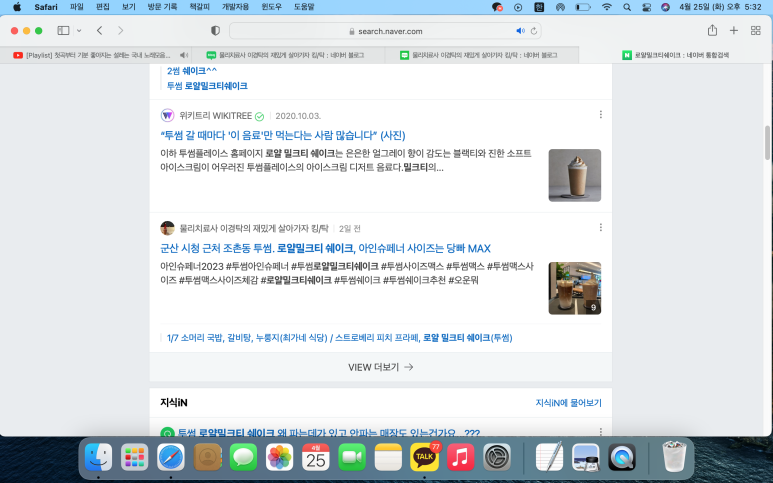Click 지식iN에 물어보기 link
Screen dimensions: 773x483
(x=568, y=403)
